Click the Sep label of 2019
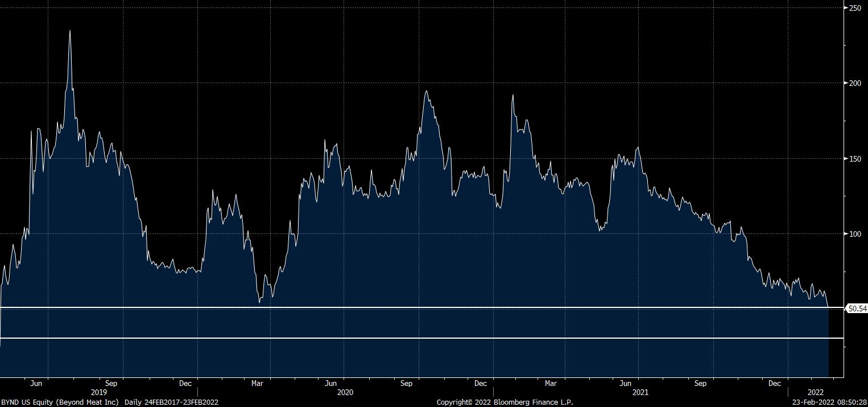The height and width of the screenshot is (407, 868). point(111,384)
